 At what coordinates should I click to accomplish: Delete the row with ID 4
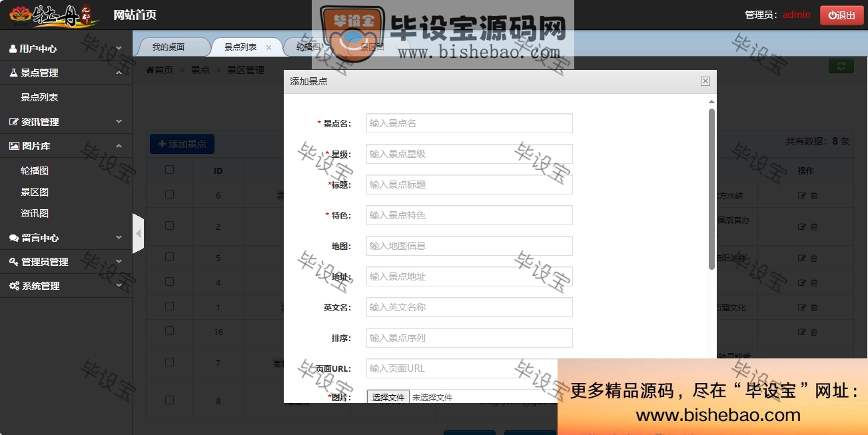pos(814,282)
